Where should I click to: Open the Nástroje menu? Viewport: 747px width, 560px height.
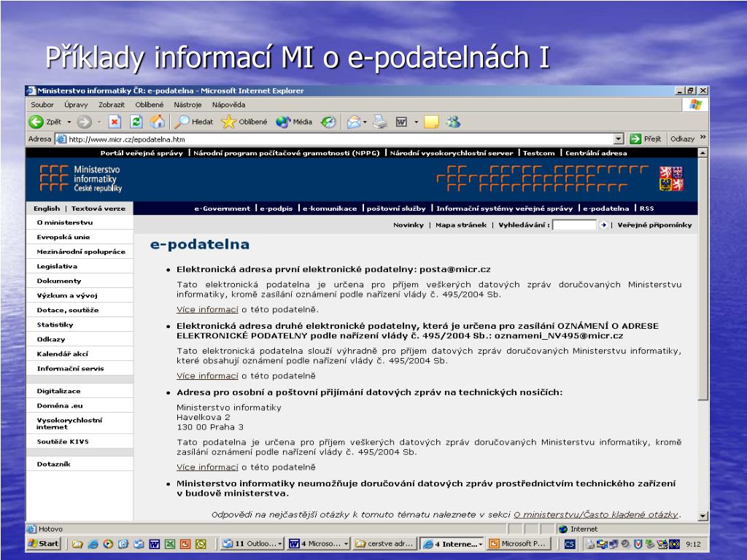point(187,105)
